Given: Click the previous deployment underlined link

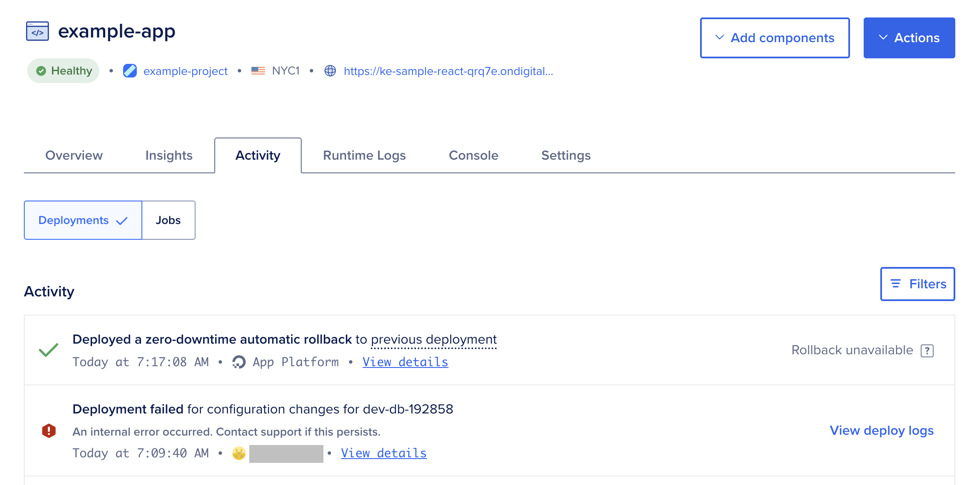Looking at the screenshot, I should coord(434,339).
